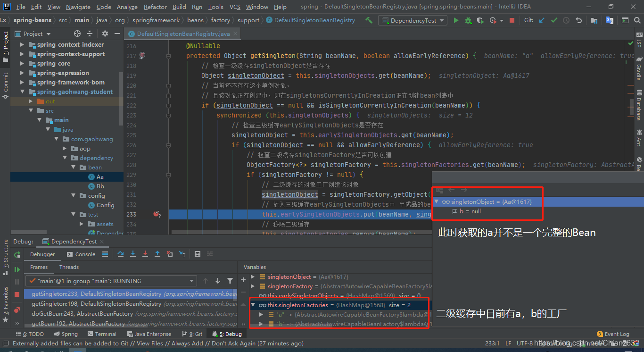This screenshot has height=352, width=644.
Task: Open the Refactor menu
Action: coord(155,7)
